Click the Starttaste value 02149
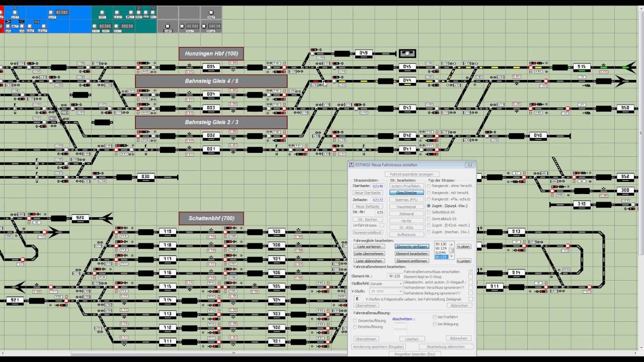Viewport: 644px width, 362px height. pos(378,187)
